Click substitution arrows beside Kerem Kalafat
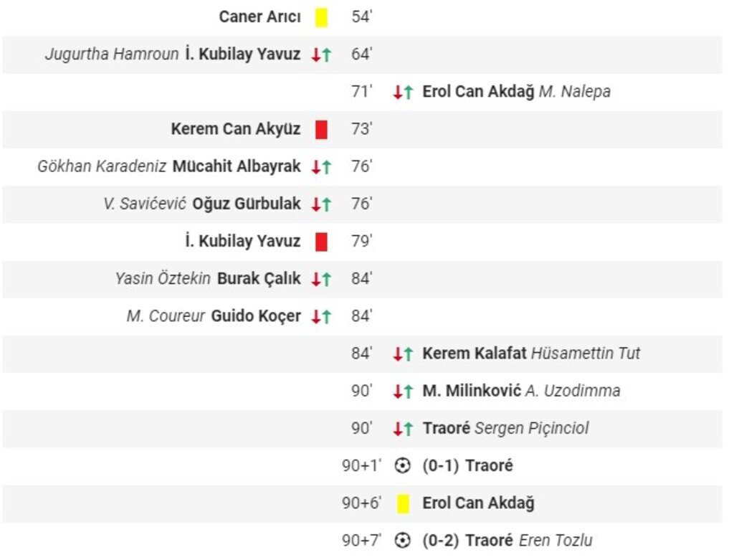This screenshot has width=734, height=560. [x=403, y=353]
